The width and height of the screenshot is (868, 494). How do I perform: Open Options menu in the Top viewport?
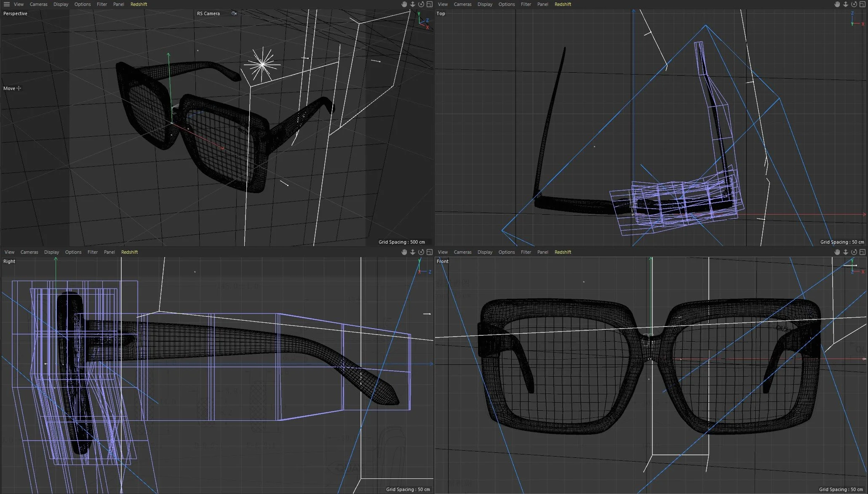point(507,4)
